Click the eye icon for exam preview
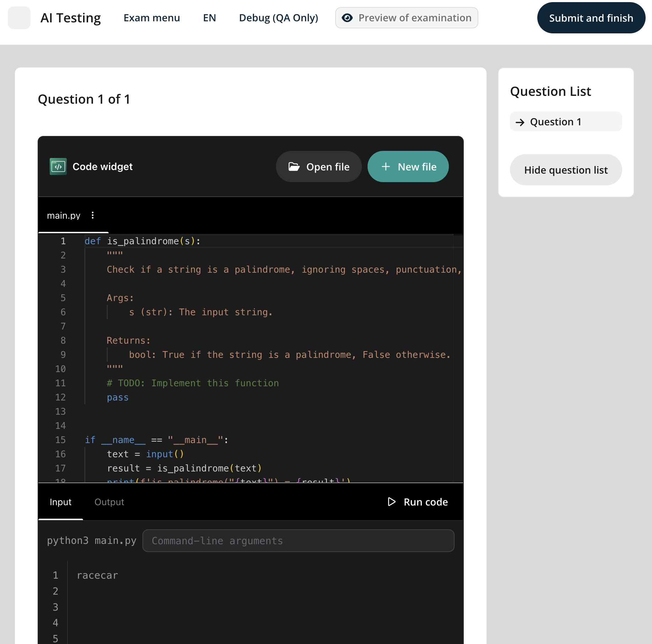Image resolution: width=652 pixels, height=644 pixels. [x=347, y=18]
